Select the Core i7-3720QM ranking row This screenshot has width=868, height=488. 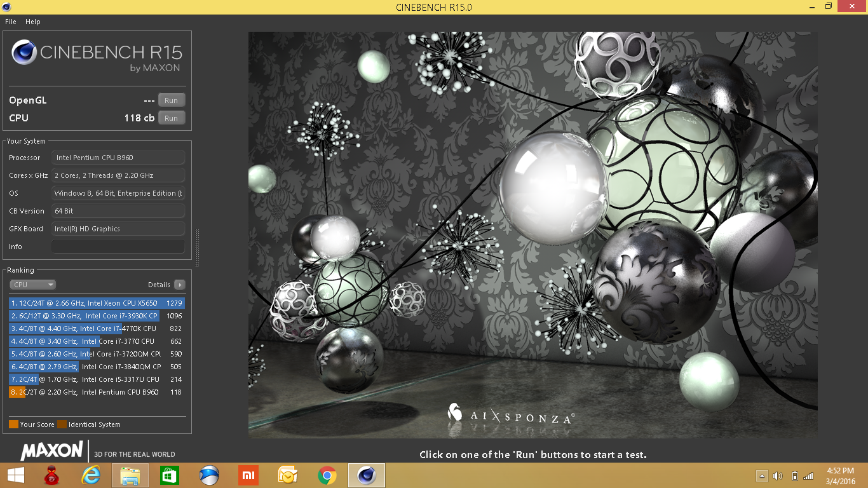97,354
